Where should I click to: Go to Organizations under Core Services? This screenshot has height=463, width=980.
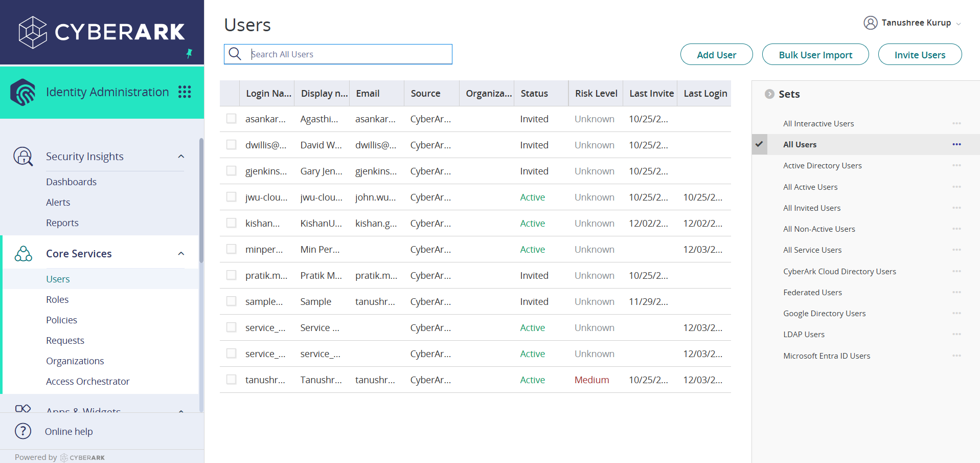click(x=75, y=361)
